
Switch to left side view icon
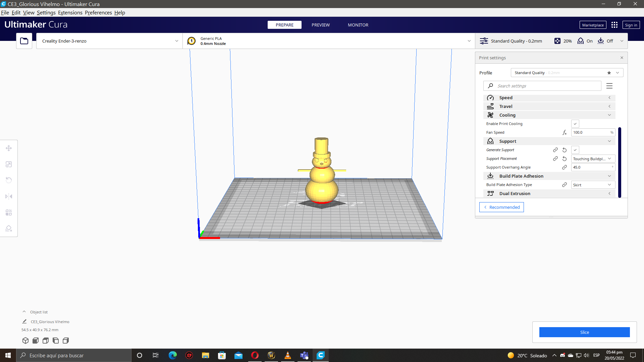click(56, 341)
